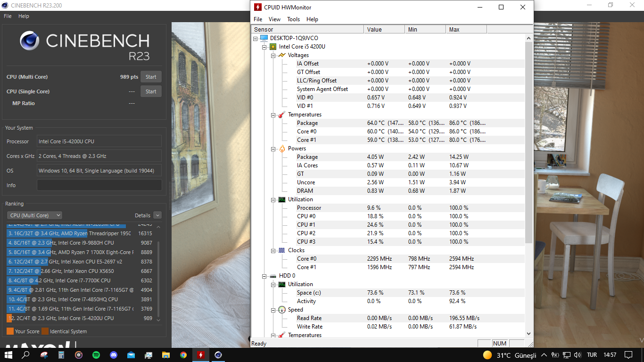The height and width of the screenshot is (362, 644).
Task: Open the File menu in HWMonitor
Action: [258, 19]
